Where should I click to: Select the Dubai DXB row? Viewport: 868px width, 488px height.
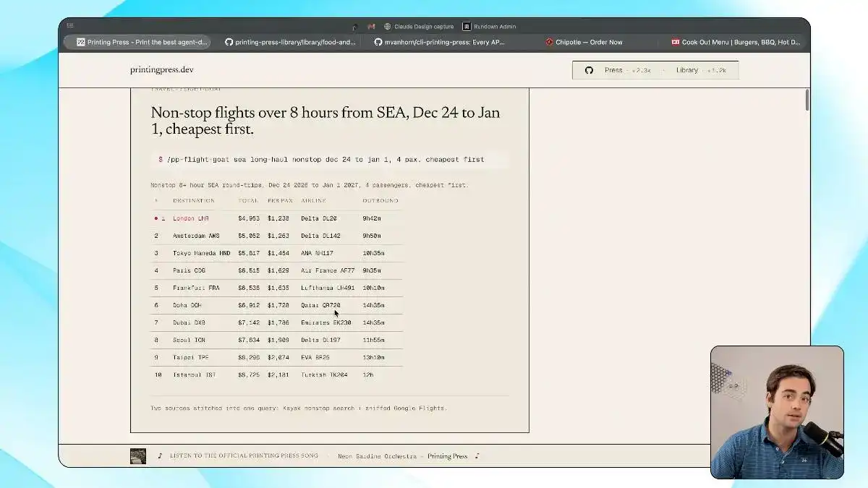(276, 322)
